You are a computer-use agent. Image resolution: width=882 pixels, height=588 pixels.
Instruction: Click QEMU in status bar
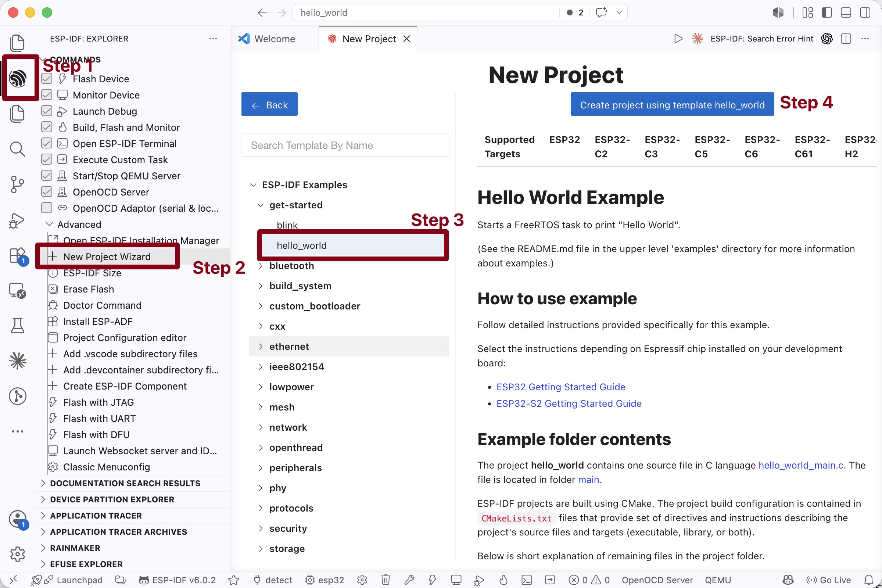coord(718,580)
